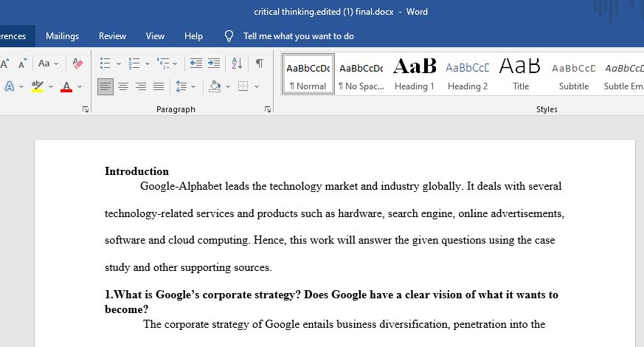Open Change Case dropdown arrow
Image resolution: width=644 pixels, height=347 pixels.
click(x=56, y=63)
